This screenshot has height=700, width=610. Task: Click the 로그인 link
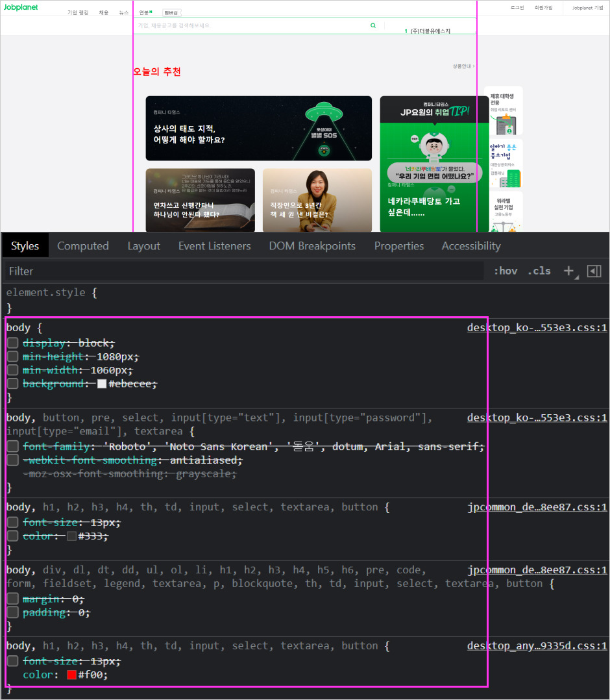coord(517,8)
